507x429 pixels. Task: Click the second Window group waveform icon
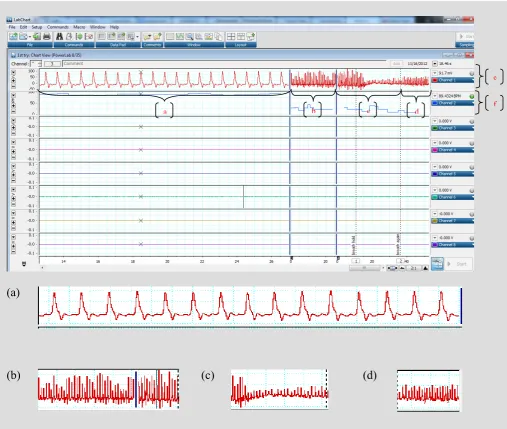pyautogui.click(x=180, y=37)
